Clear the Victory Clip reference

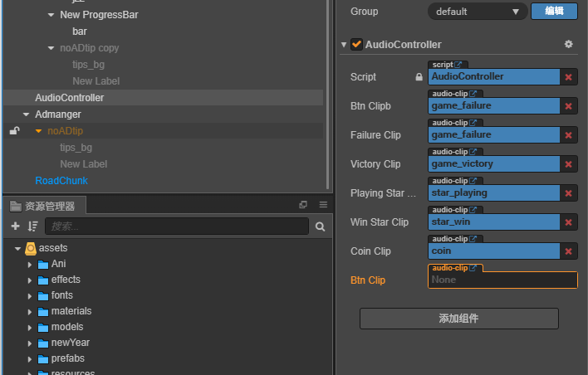coord(569,164)
